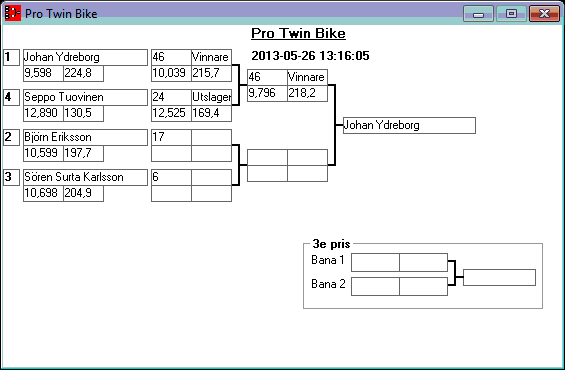Click the Bana 1 first empty field
Screen dimensions: 565x370
coord(375,263)
